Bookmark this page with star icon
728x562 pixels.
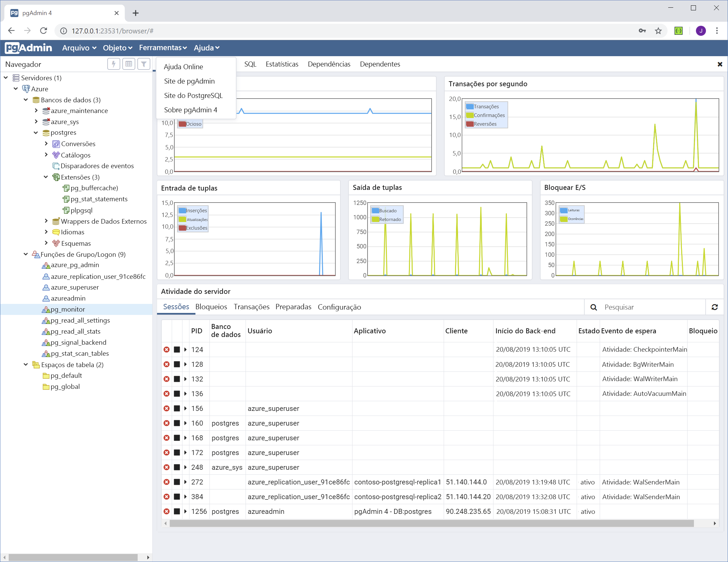(x=658, y=31)
